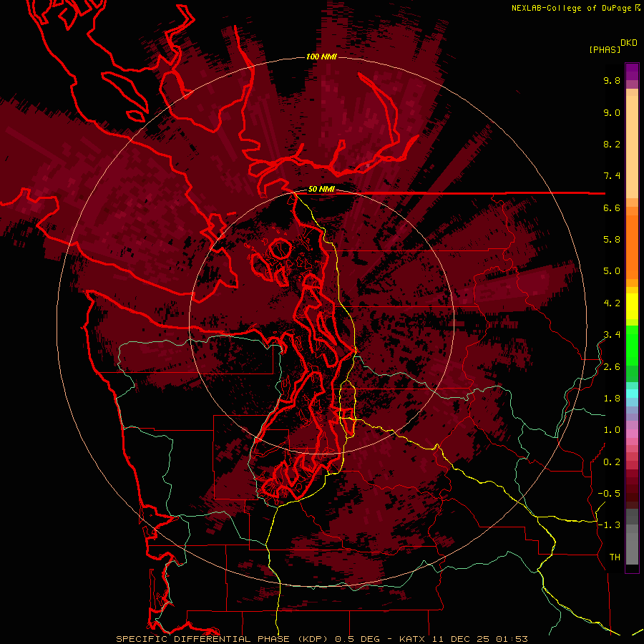Screen dimensions: 644x644
Task: Click the SPECIFIC DIFFERENTIAL PHASE (KDP) caption
Action: point(222,639)
